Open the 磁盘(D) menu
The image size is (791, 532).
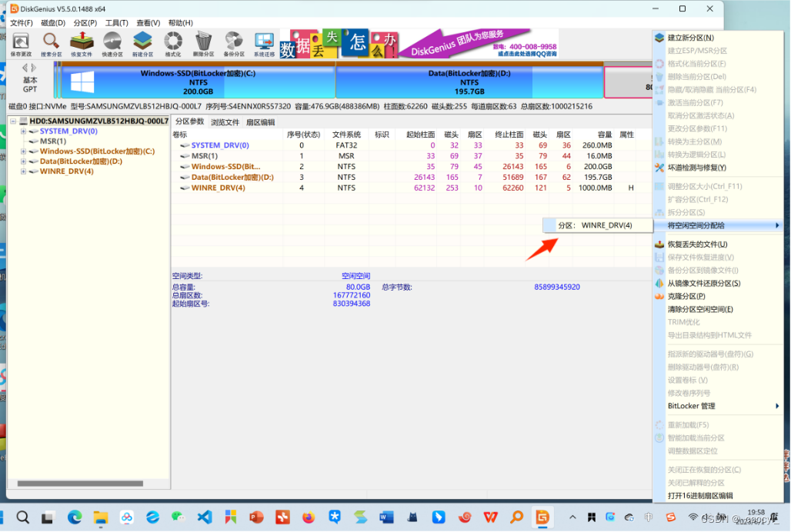53,22
